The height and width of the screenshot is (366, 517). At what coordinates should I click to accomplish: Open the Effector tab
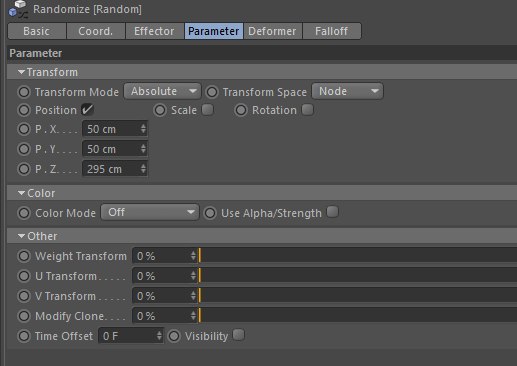[154, 31]
